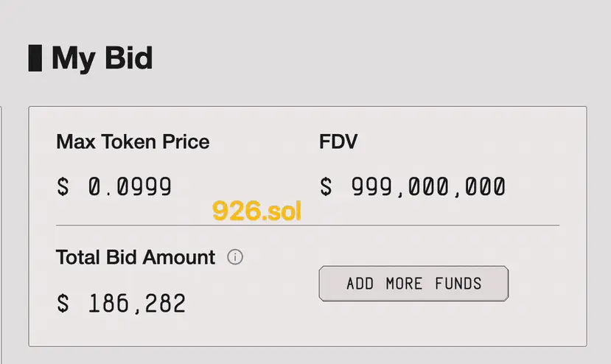Select the 999,000,000 FDV value
This screenshot has width=611, height=364.
427,186
